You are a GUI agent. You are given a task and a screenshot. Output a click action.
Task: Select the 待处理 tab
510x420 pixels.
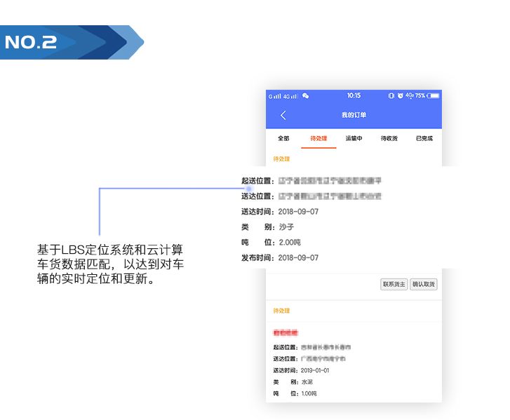coord(318,139)
